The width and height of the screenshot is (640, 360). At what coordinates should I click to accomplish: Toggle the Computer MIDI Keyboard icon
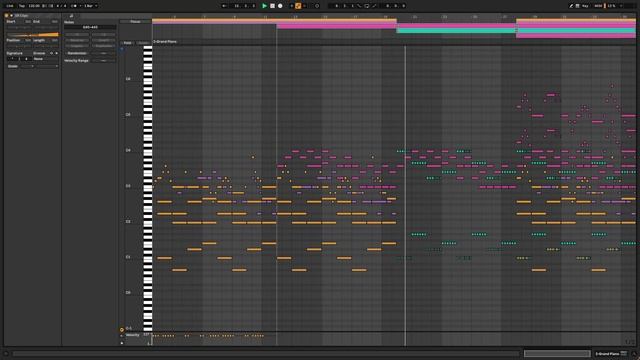tap(578, 6)
